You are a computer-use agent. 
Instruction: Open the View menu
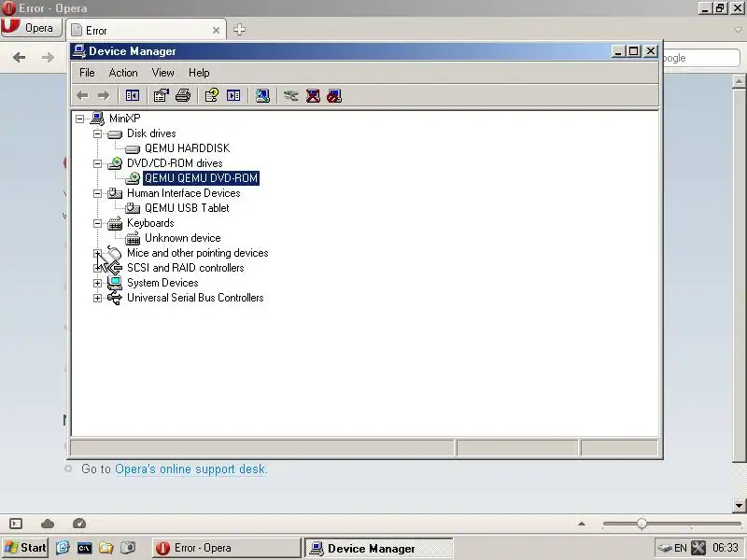pyautogui.click(x=162, y=73)
